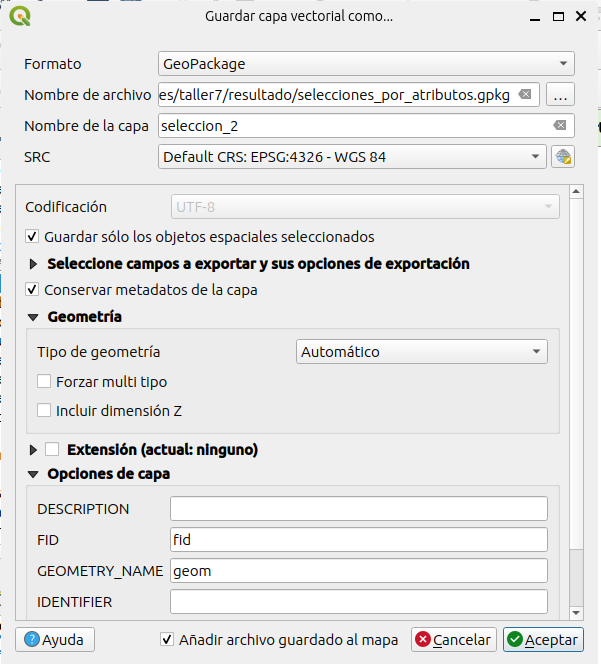Uncheck Conservar metadatos de la capa
The image size is (601, 664).
click(33, 290)
